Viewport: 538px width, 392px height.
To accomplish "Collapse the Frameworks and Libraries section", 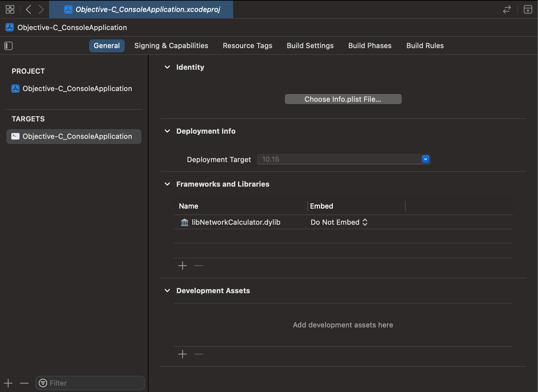I will tap(167, 184).
